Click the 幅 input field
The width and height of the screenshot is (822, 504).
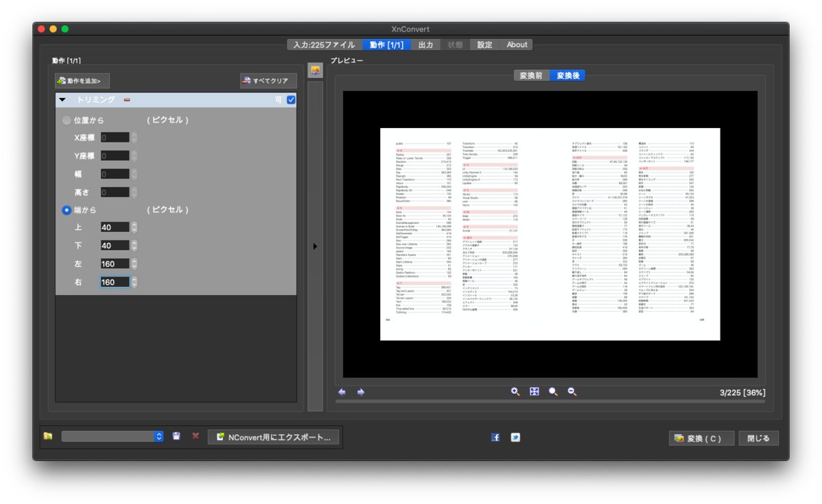[115, 175]
